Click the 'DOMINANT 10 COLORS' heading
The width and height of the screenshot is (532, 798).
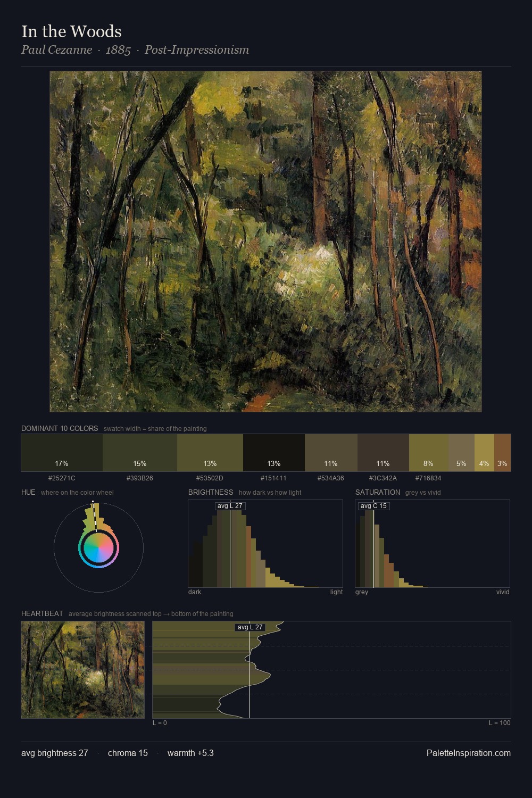[x=60, y=428]
